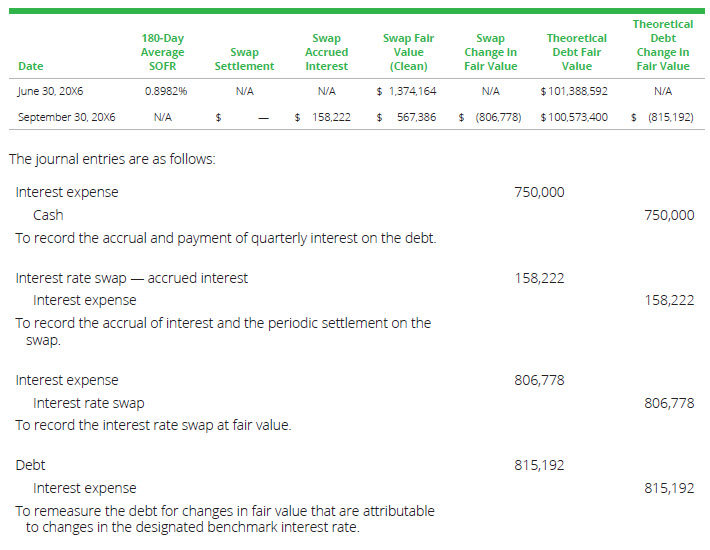Select the Theoretical Debt Fair Value header

(x=576, y=52)
